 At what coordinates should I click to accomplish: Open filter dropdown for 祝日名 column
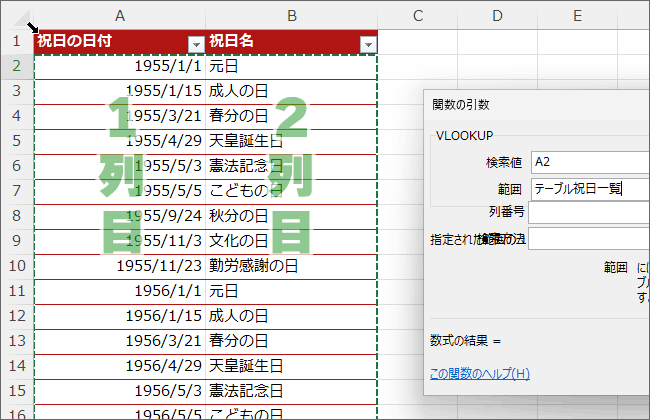coord(368,44)
